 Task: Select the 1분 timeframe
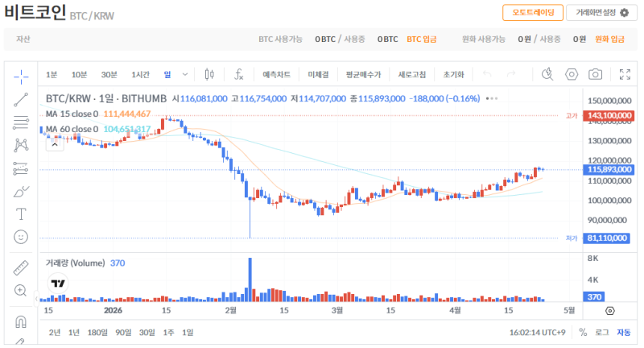pyautogui.click(x=52, y=74)
